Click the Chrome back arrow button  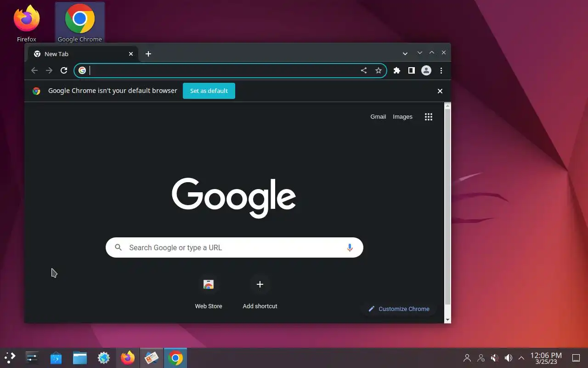pos(34,70)
